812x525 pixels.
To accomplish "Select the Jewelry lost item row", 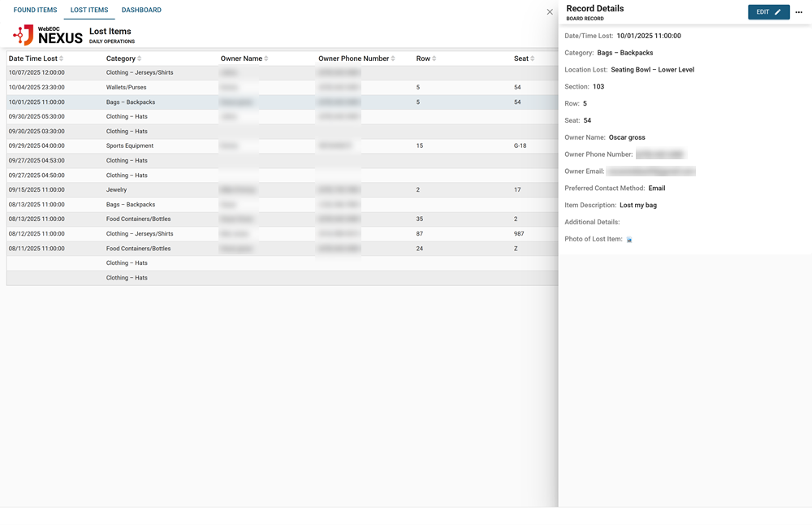I will 117,190.
